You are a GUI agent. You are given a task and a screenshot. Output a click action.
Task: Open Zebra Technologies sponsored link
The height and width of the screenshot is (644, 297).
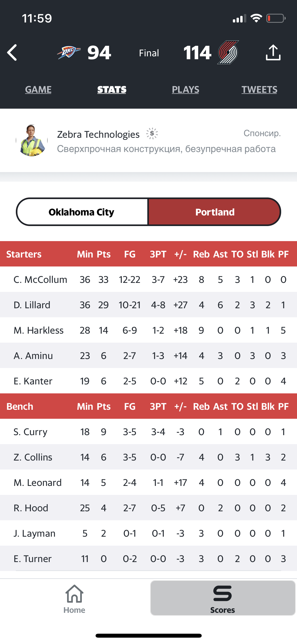[98, 134]
